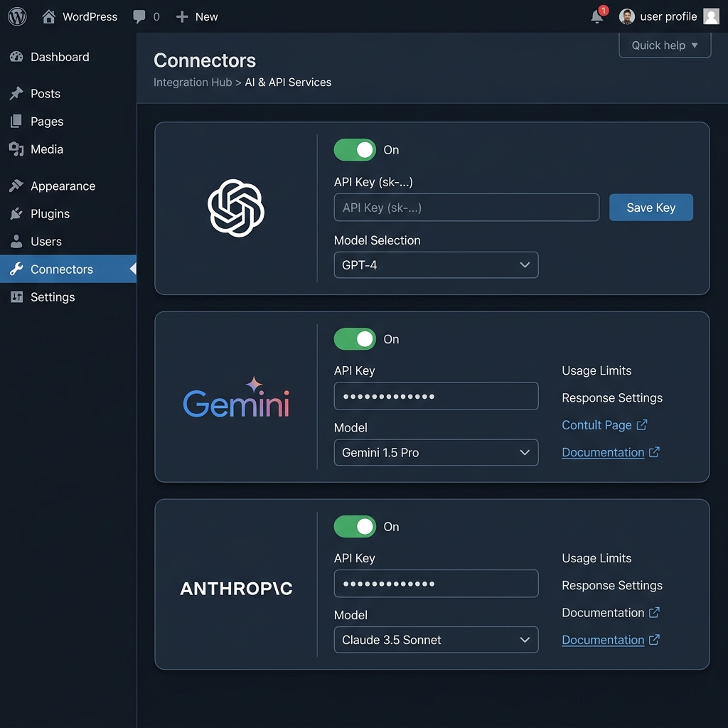Screen dimensions: 728x728
Task: Click Anthropic's plain Documentation text
Action: point(603,612)
